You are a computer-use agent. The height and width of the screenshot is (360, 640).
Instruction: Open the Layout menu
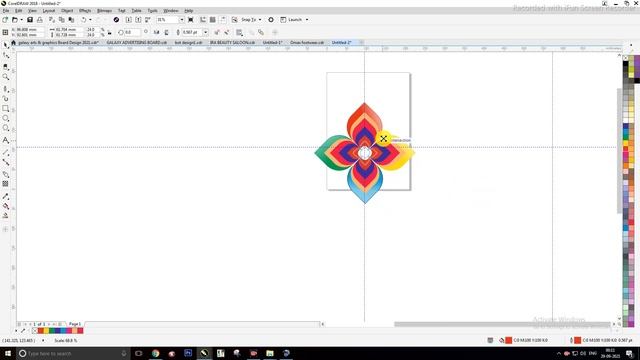coord(49,11)
